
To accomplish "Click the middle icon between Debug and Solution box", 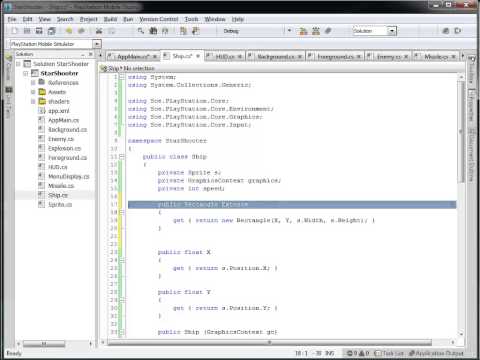I will tap(316, 31).
